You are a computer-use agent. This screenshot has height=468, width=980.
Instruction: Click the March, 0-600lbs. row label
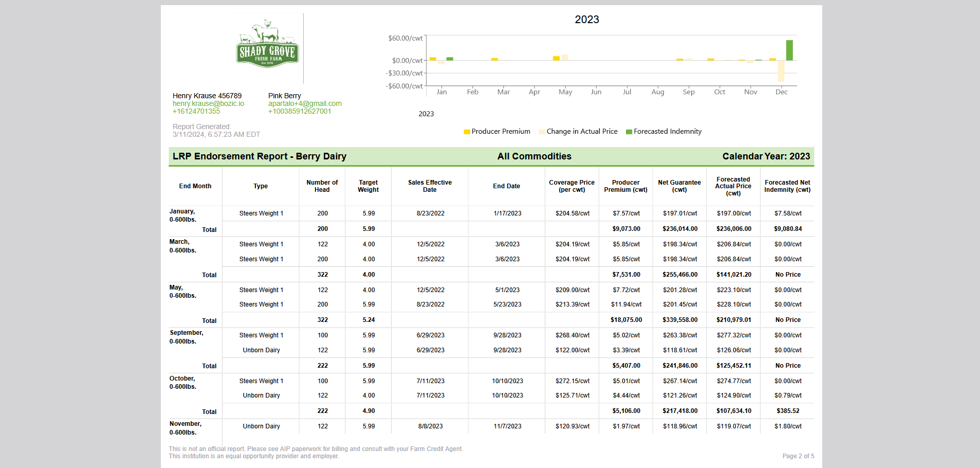(x=183, y=246)
